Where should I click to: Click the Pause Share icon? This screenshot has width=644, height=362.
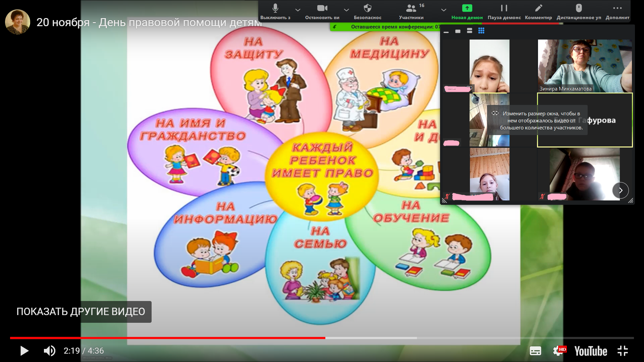[504, 8]
